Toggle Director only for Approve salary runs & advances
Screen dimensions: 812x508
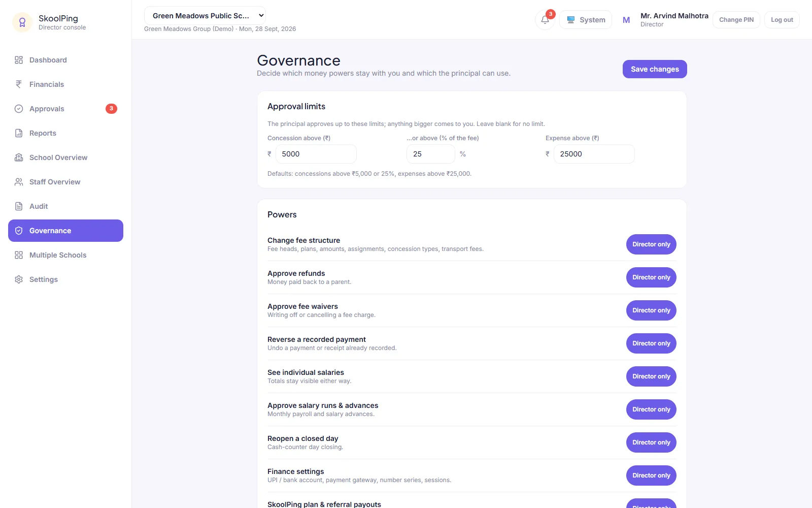pos(651,409)
